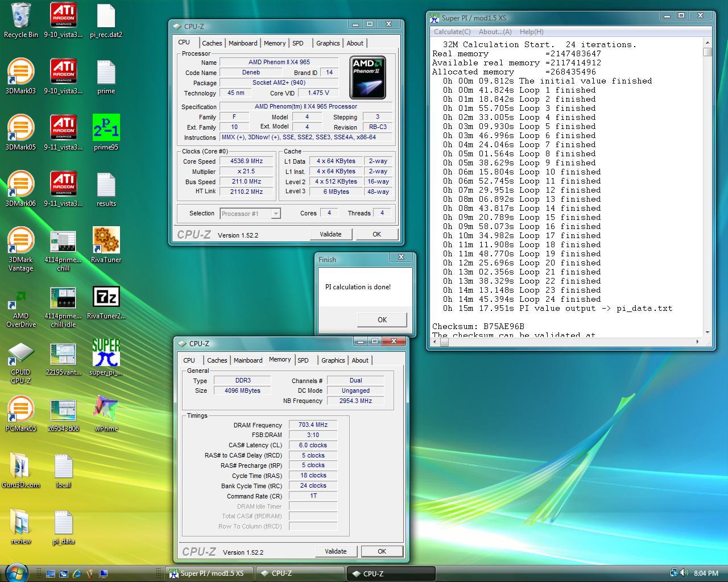Open the Graphics tab in bottom CPU-Z
Viewport: 728px width, 582px height.
tap(333, 360)
